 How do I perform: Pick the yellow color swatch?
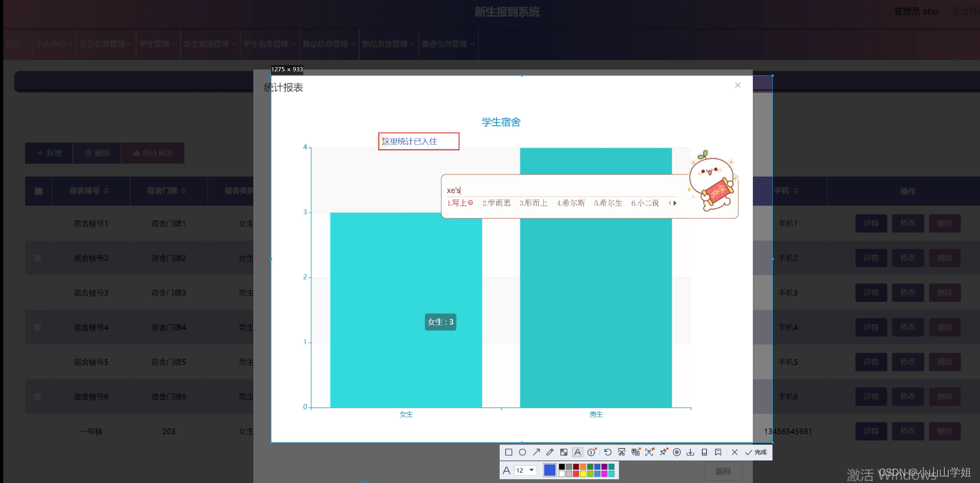583,474
